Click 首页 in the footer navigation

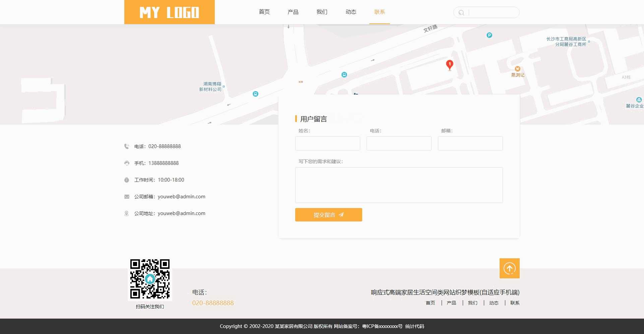430,303
